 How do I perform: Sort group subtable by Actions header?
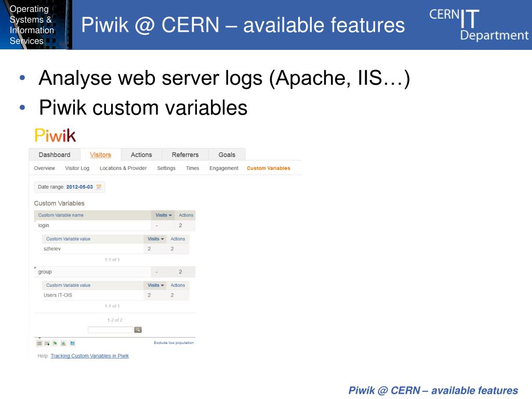point(178,285)
